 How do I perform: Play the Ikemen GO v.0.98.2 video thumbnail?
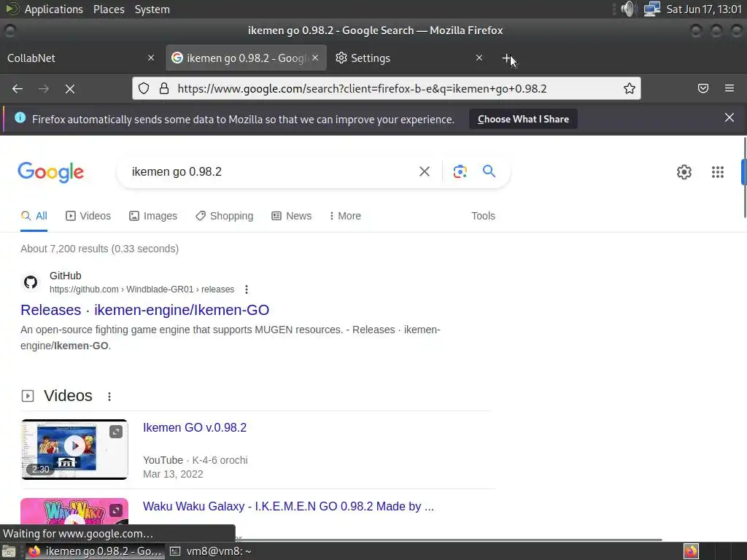pos(74,449)
